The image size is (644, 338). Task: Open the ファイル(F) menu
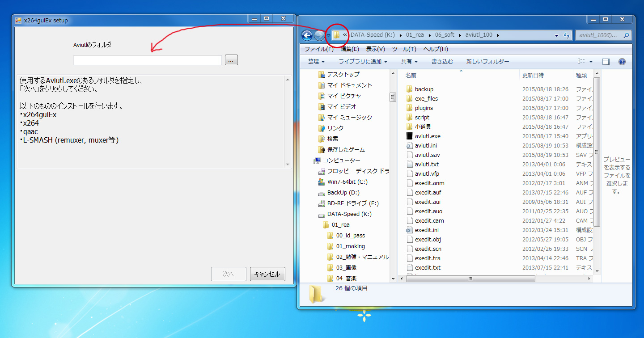point(320,49)
